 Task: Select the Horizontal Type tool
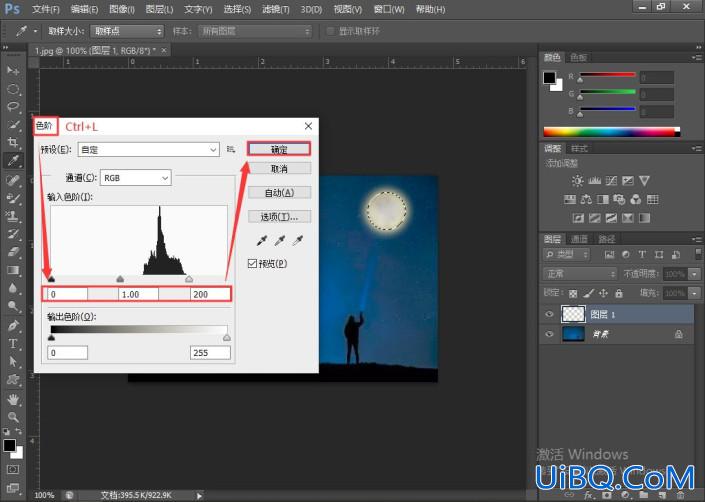[x=13, y=344]
